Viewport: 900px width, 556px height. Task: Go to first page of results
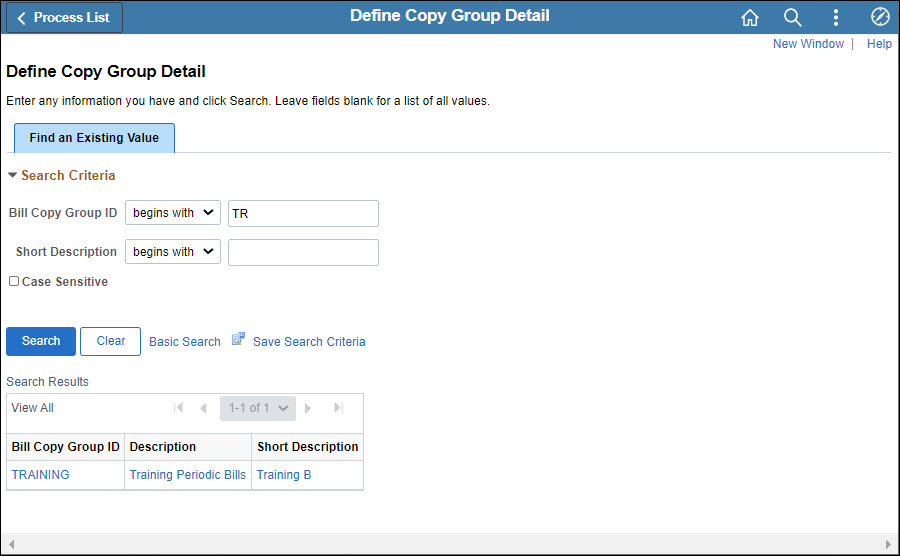click(180, 408)
